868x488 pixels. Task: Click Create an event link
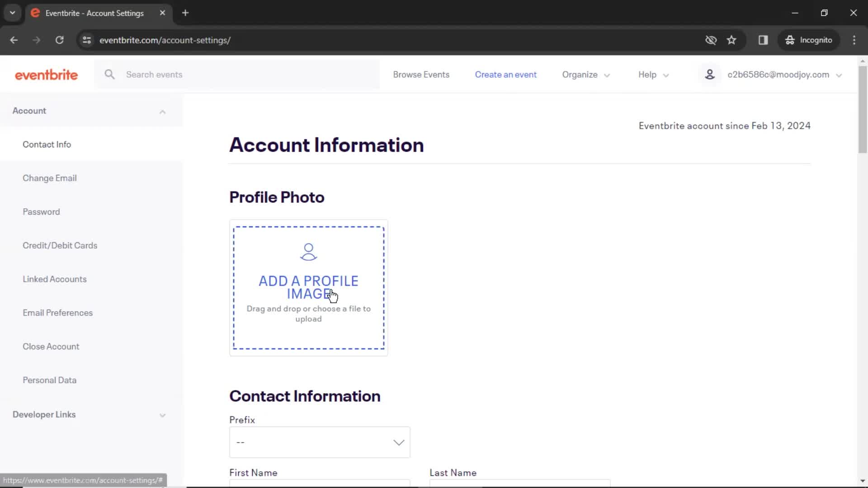[505, 75]
